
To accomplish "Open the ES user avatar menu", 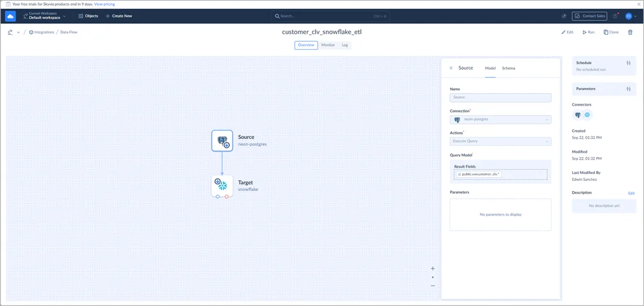I will [x=631, y=16].
